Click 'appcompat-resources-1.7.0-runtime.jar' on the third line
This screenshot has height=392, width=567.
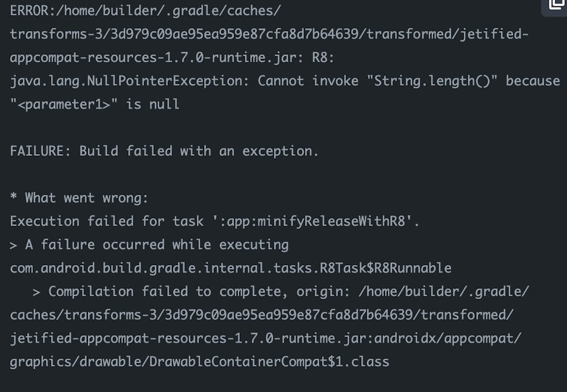pos(152,58)
